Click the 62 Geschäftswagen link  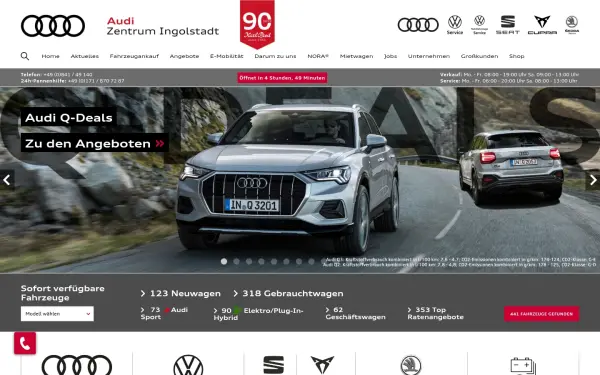pos(355,313)
